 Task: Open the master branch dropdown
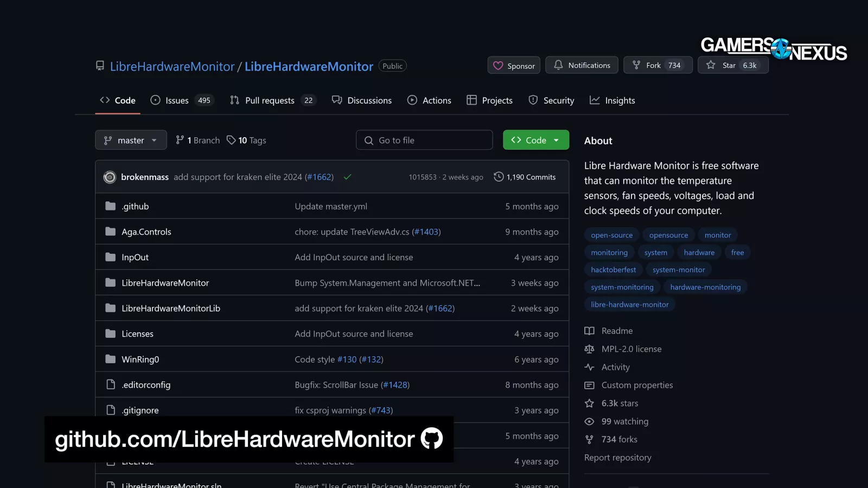pos(131,140)
